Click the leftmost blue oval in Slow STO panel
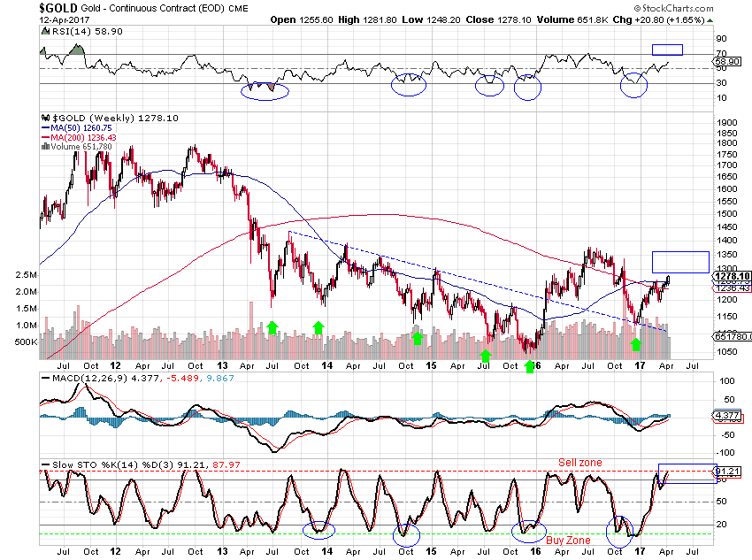The width and height of the screenshot is (752, 560). (x=319, y=529)
